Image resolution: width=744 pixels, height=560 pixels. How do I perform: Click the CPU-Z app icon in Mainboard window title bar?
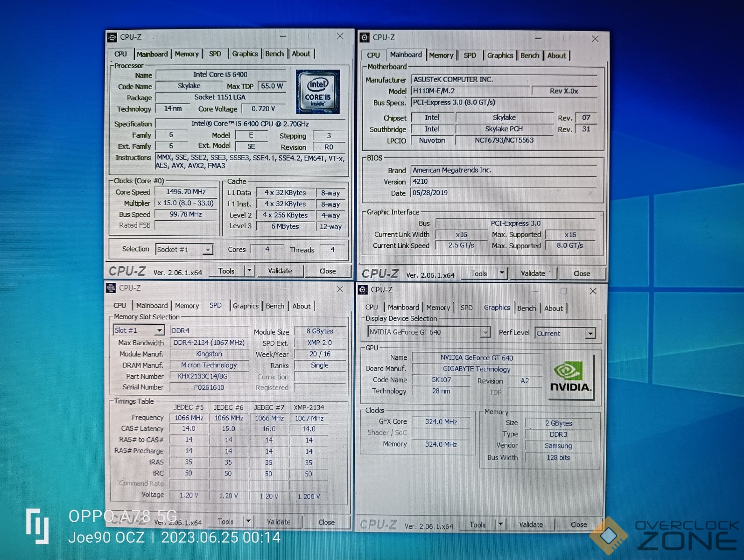[x=365, y=38]
